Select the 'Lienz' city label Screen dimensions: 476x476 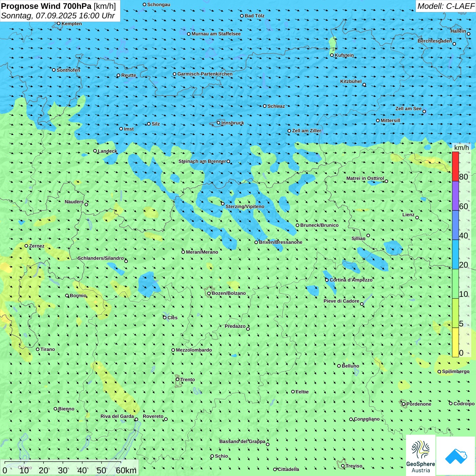[x=408, y=215]
